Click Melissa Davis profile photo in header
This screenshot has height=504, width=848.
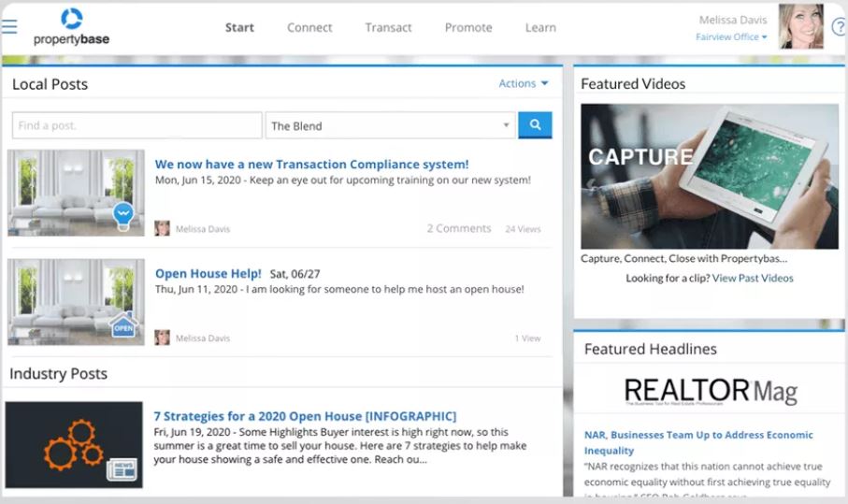pyautogui.click(x=800, y=26)
